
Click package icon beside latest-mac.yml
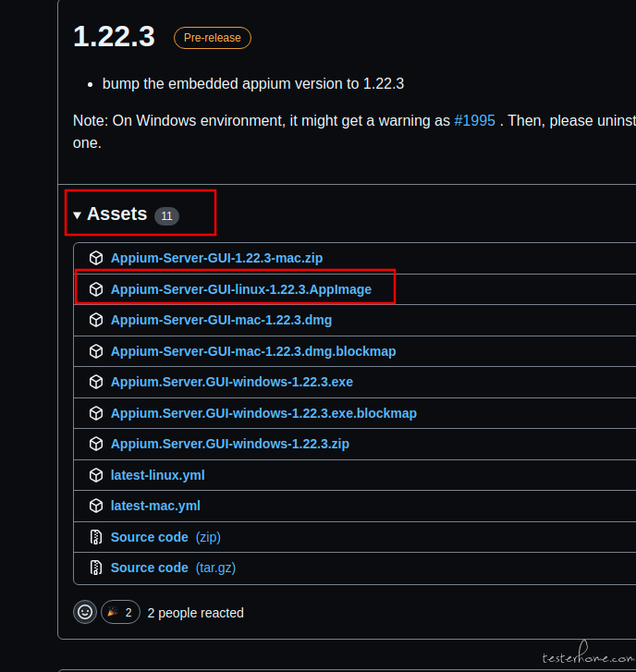[96, 506]
